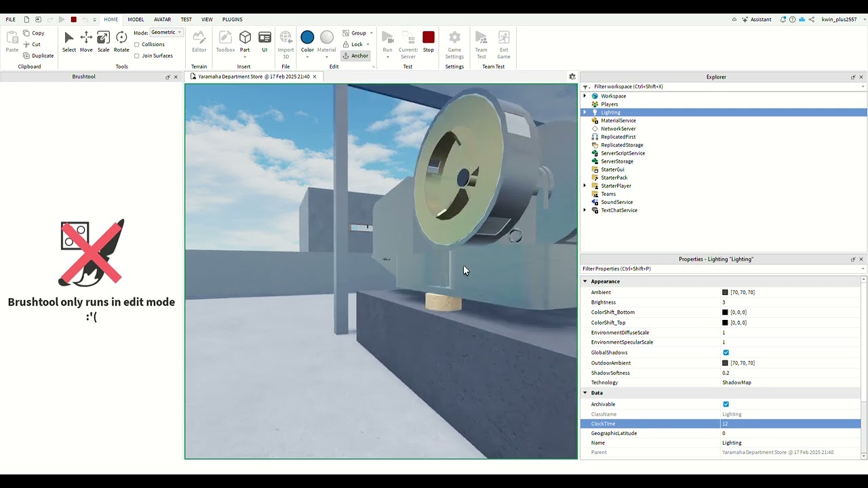Viewport: 868px width, 488px height.
Task: Expand the StarterPlayer tree node
Action: click(x=585, y=186)
